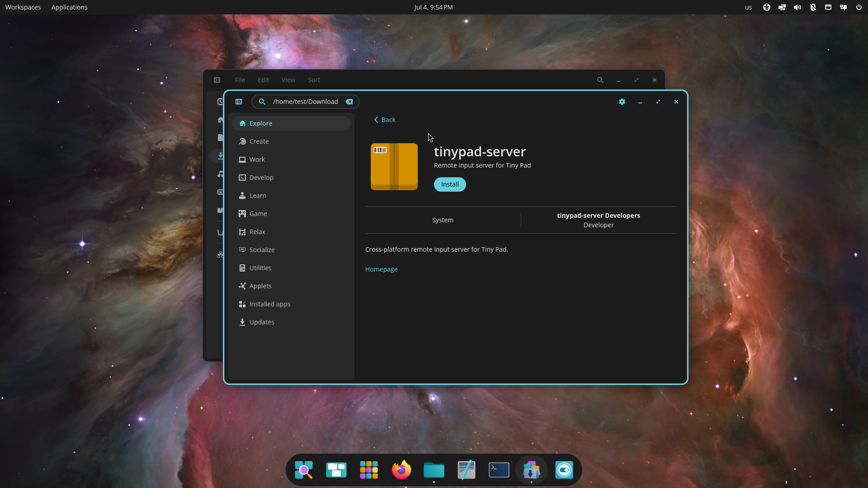This screenshot has width=868, height=488.
Task: Open the Applets category
Action: coord(291,286)
